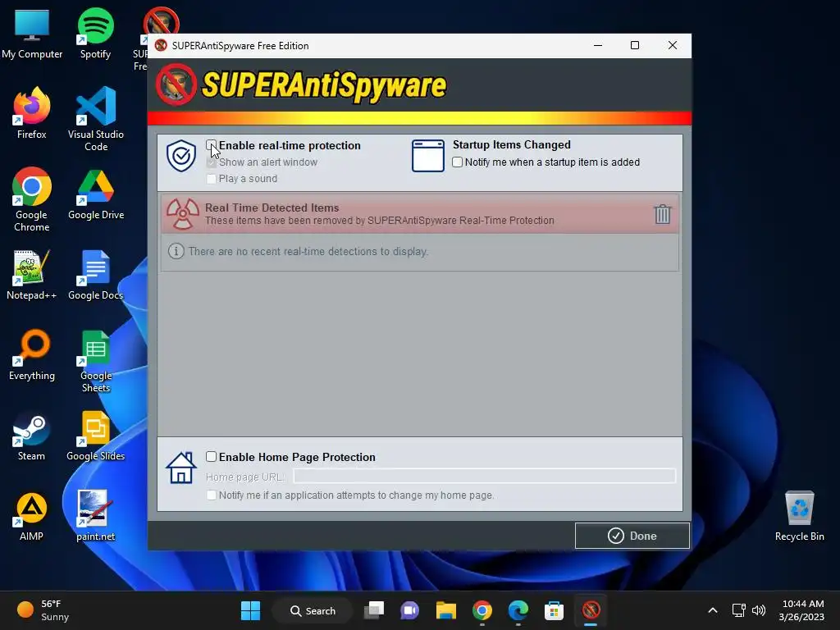Screen dimensions: 840x630
Task: Open Microsoft Edge from the taskbar
Action: [x=518, y=610]
